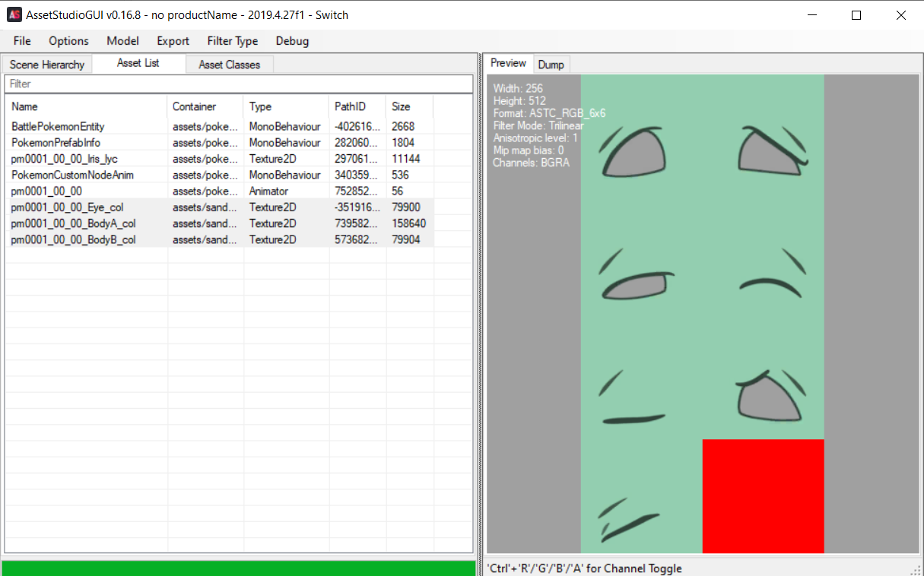The width and height of the screenshot is (924, 576).
Task: Sort assets by the Size column header
Action: pyautogui.click(x=410, y=106)
